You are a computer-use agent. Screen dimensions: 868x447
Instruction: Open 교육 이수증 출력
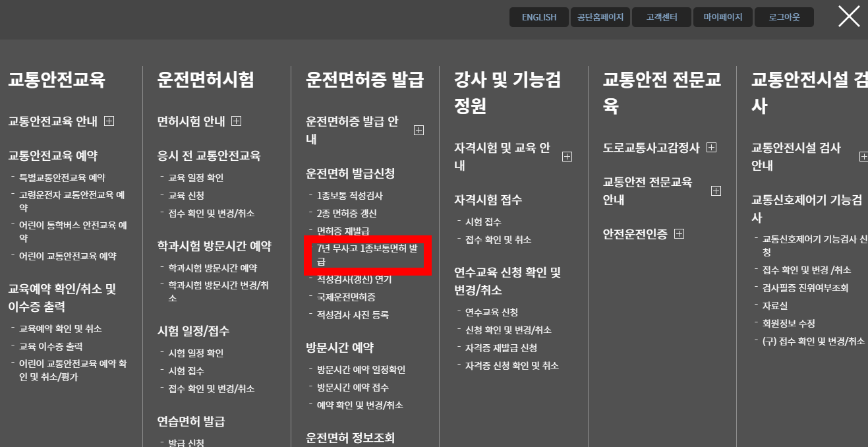[51, 347]
